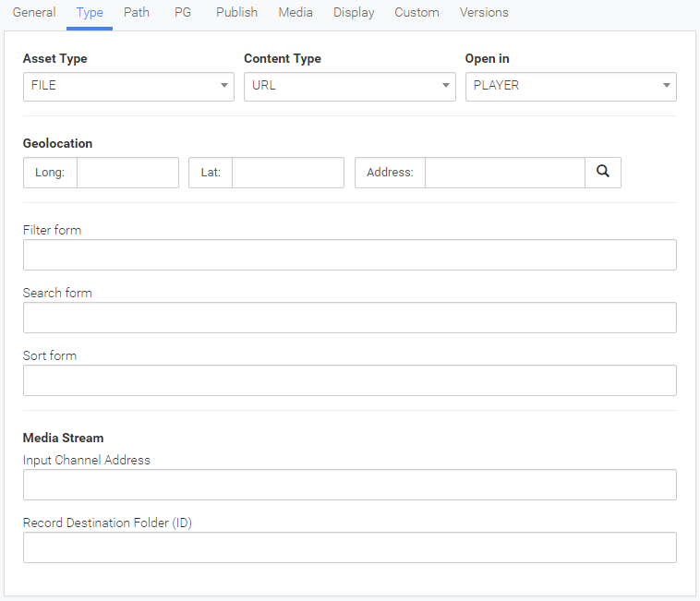
Task: Focus the Lat geolocation input field
Action: (x=288, y=173)
